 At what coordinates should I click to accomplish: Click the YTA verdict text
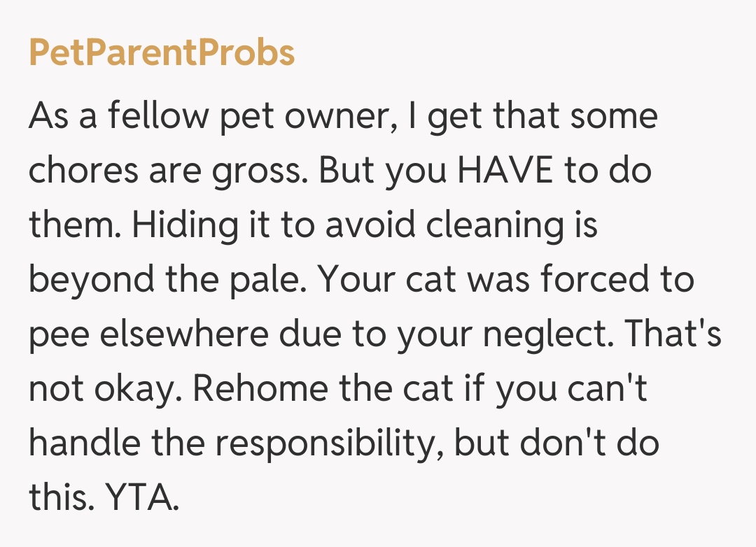141,498
